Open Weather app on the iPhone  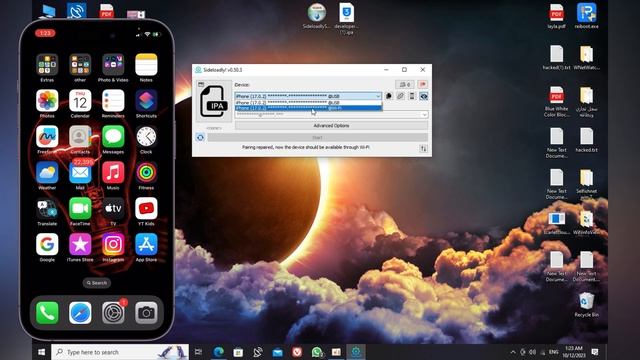[47, 172]
